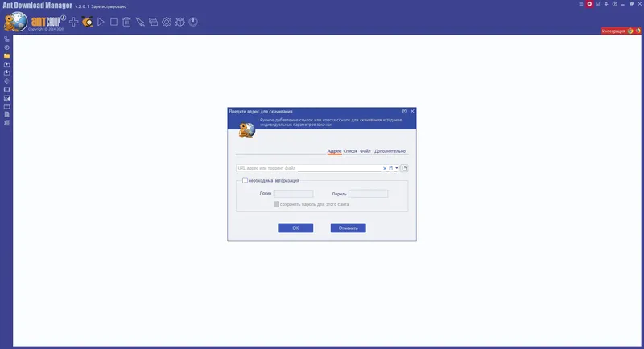Viewport: 644px width, 349px height.
Task: Click the upload arrow box sidebar icon
Action: (6, 64)
